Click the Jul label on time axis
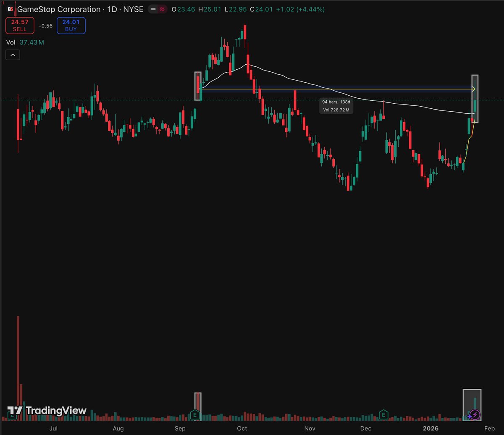Viewport: 504px width, 435px height. click(53, 428)
